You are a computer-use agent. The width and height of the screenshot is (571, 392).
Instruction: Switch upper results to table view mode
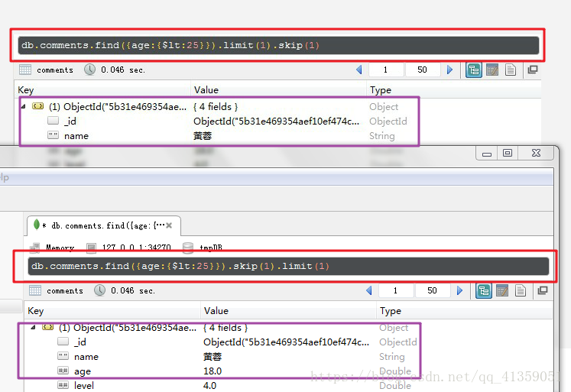pyautogui.click(x=492, y=70)
